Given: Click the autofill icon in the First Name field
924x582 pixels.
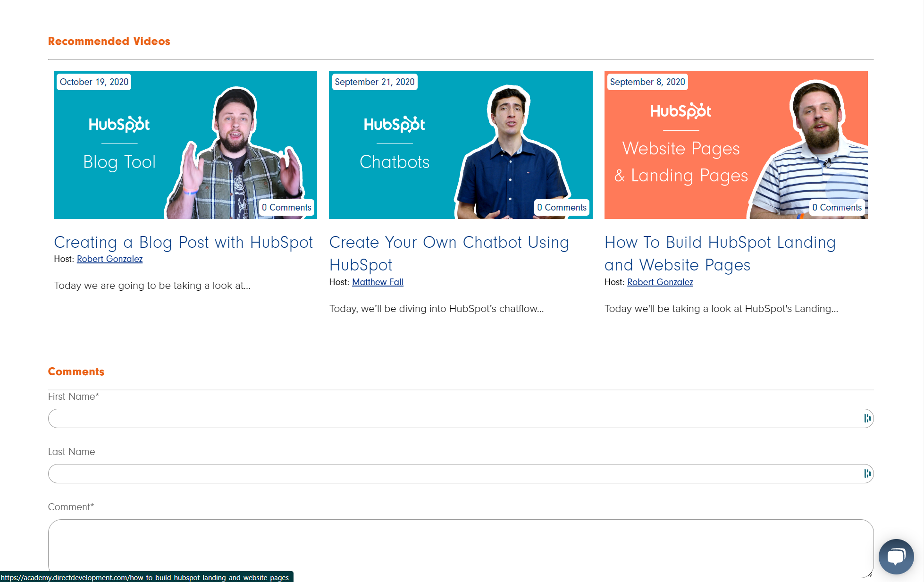Looking at the screenshot, I should 867,418.
